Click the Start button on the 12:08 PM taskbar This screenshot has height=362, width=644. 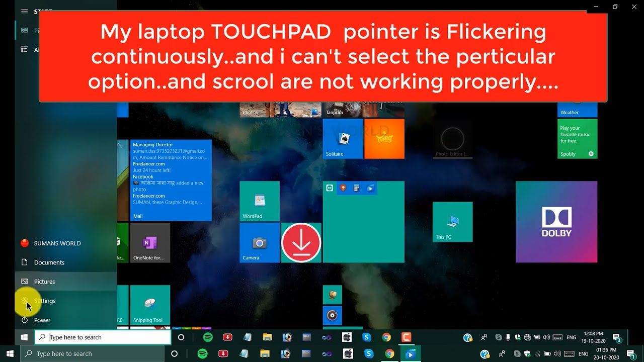(24, 337)
